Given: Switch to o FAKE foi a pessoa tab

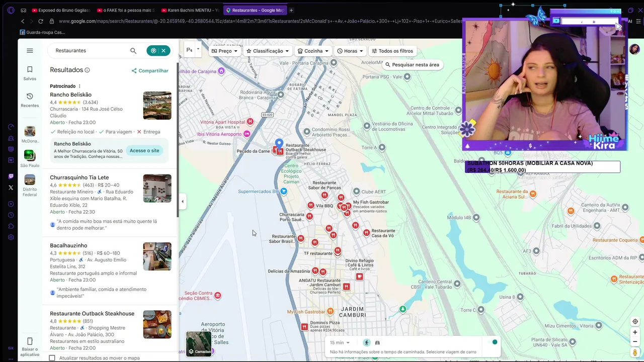Looking at the screenshot, I should [x=125, y=10].
